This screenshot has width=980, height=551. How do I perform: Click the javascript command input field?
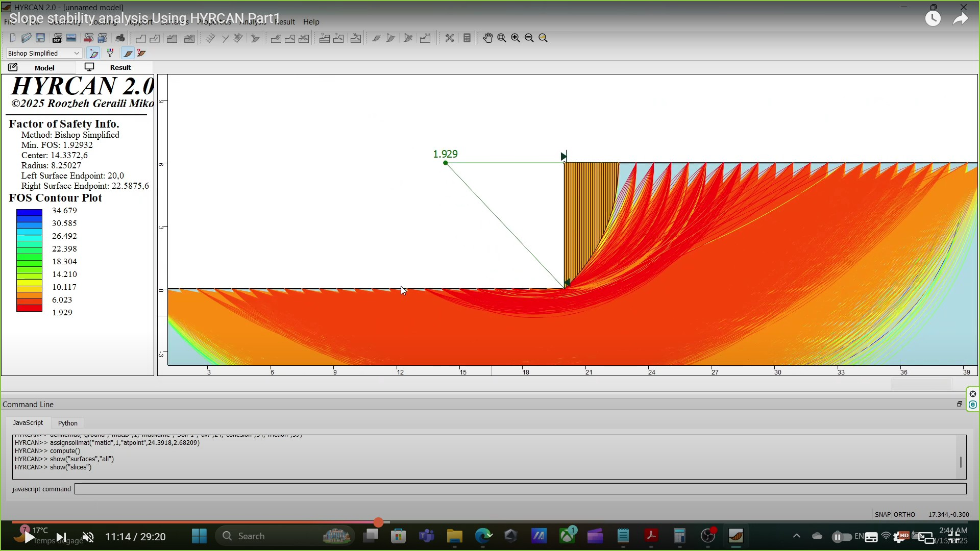pos(521,489)
